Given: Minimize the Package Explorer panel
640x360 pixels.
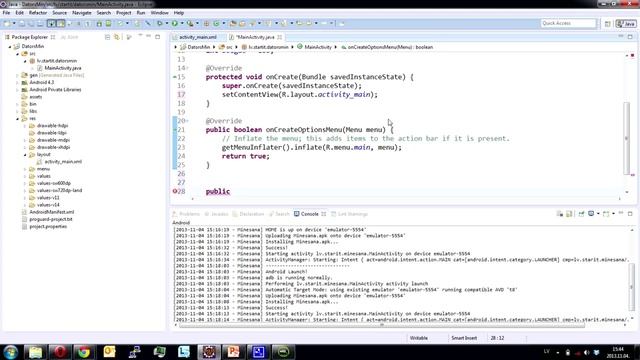Looking at the screenshot, I should click(x=149, y=37).
